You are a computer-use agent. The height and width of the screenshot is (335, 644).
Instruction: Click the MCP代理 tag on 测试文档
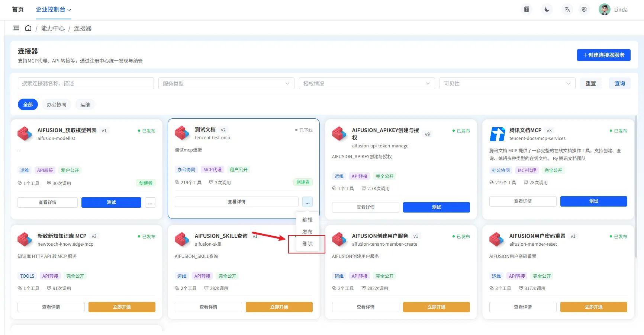(x=213, y=170)
